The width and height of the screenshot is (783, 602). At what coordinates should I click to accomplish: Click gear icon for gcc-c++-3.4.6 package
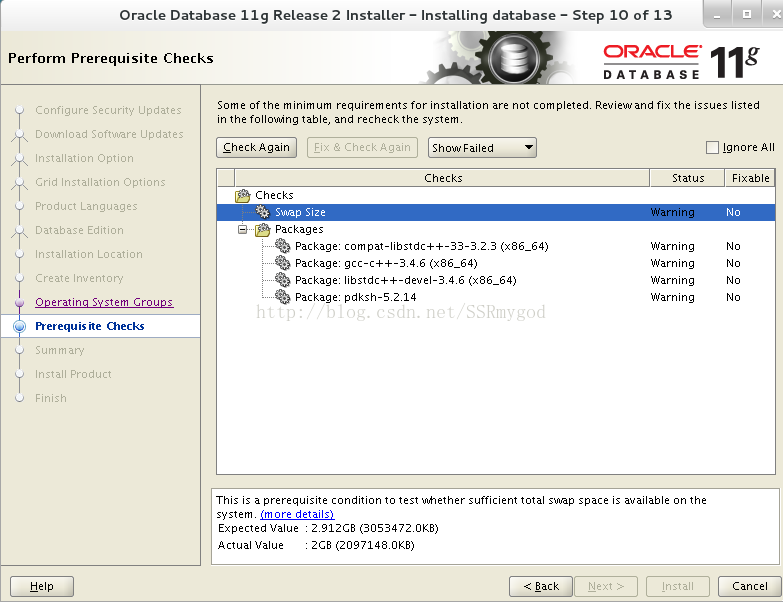click(x=283, y=263)
